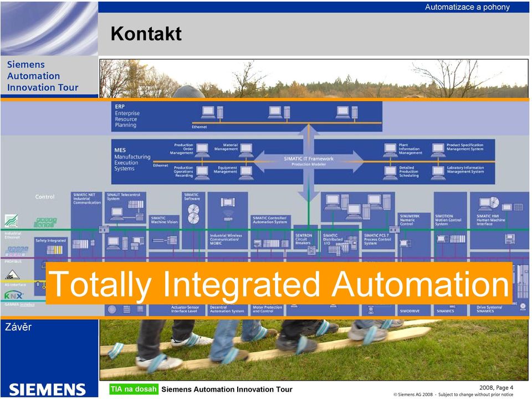Click the Kontakt slide title
Image resolution: width=532 pixels, height=399 pixels.
pos(146,34)
